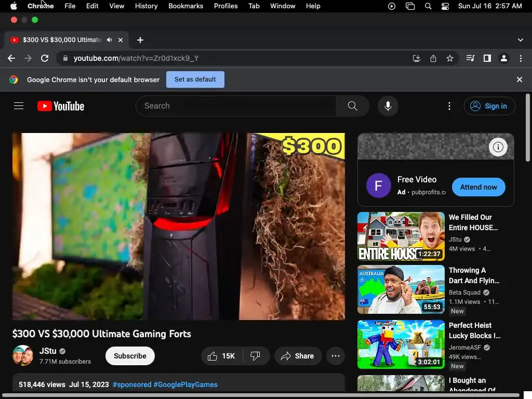
Task: Click the browser forward arrow
Action: [28, 58]
